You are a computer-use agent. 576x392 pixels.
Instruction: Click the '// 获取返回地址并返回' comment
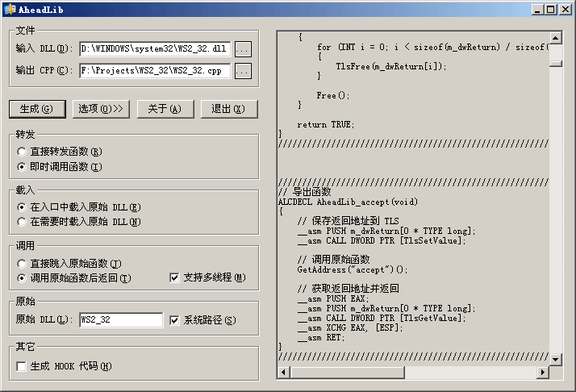[348, 289]
